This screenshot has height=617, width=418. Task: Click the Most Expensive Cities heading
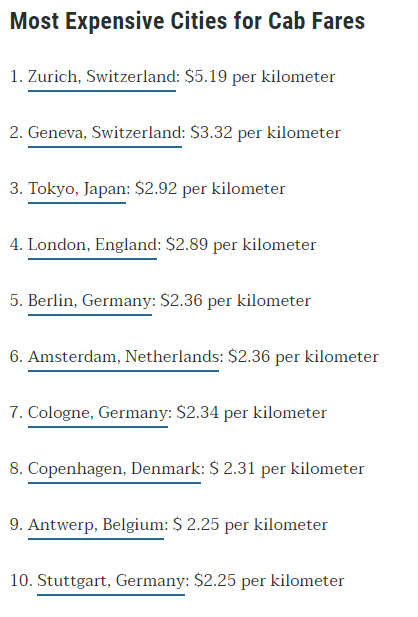pyautogui.click(x=187, y=21)
